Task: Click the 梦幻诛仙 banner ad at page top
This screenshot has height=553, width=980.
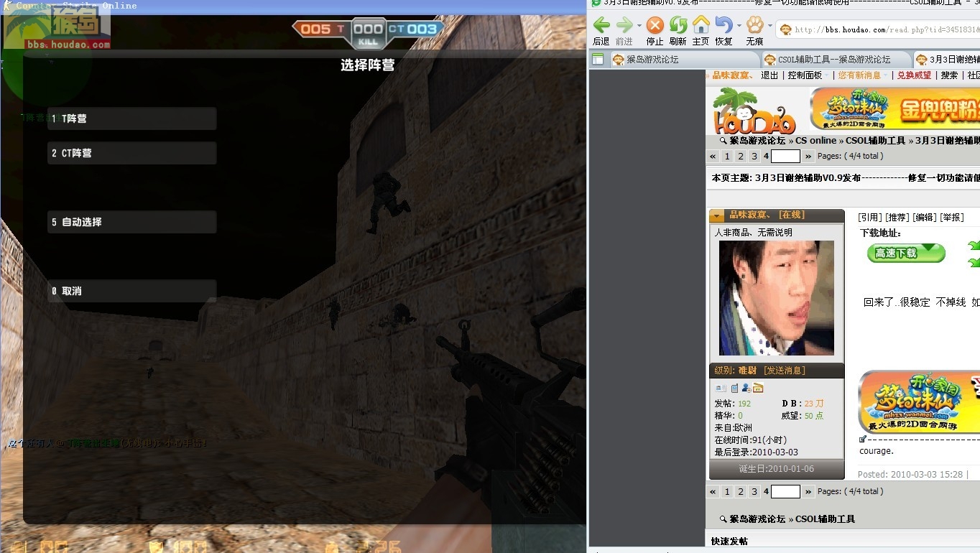Action: [895, 108]
